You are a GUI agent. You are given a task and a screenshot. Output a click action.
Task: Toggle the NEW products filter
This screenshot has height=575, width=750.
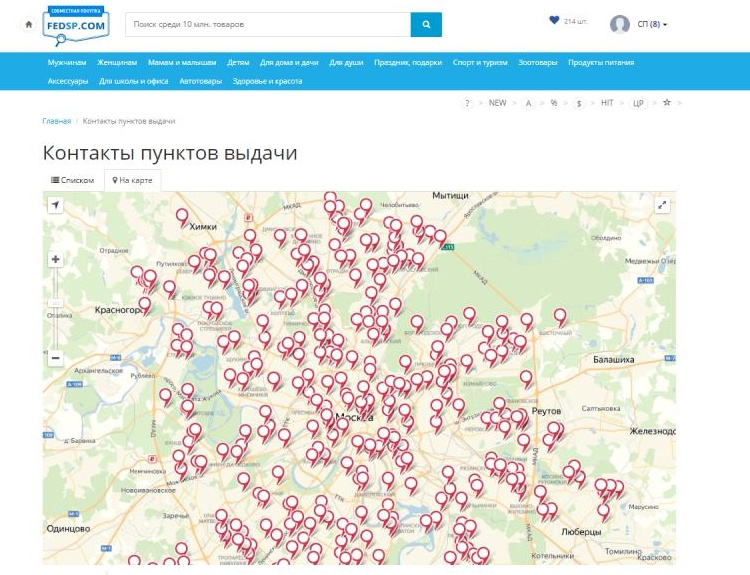coord(497,104)
